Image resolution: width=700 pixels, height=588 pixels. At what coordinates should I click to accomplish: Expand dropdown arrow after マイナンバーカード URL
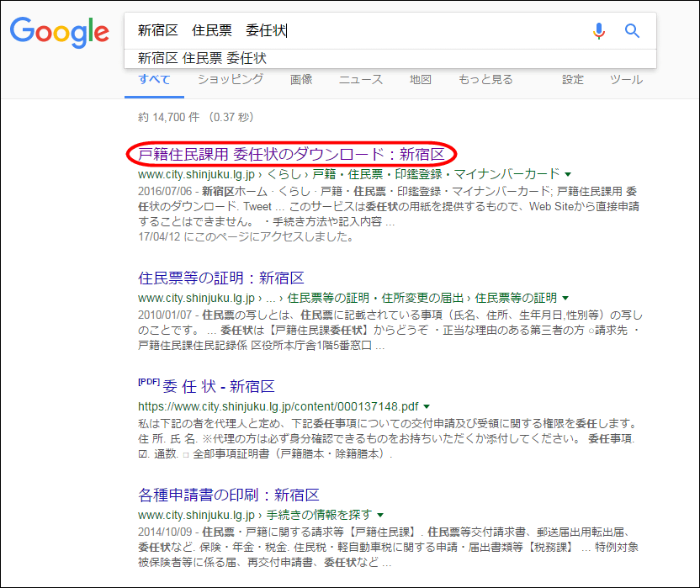pos(568,174)
